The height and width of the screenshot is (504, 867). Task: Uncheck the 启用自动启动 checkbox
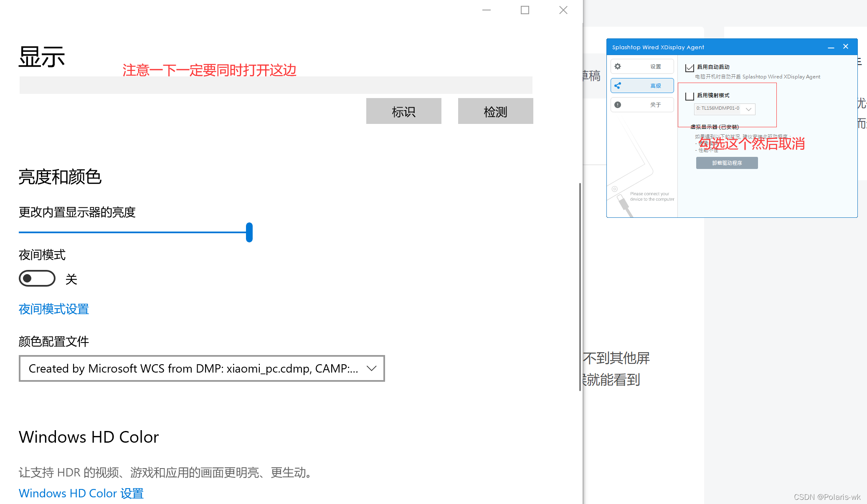(x=690, y=68)
